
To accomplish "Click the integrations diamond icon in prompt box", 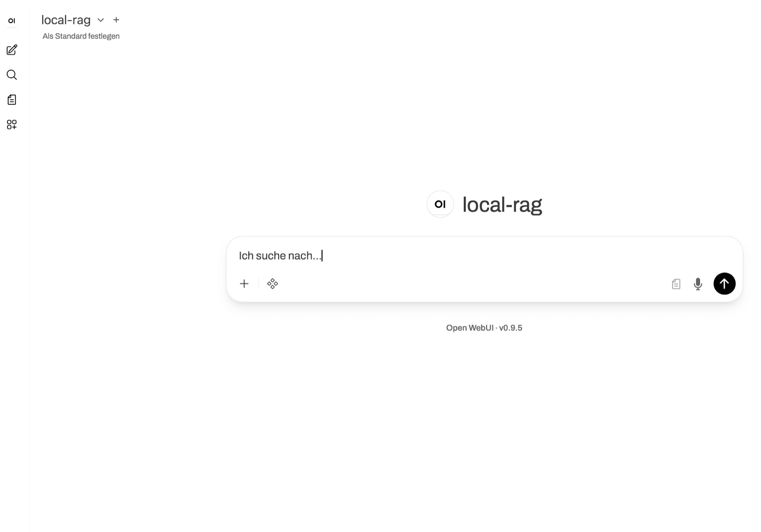I will tap(273, 284).
